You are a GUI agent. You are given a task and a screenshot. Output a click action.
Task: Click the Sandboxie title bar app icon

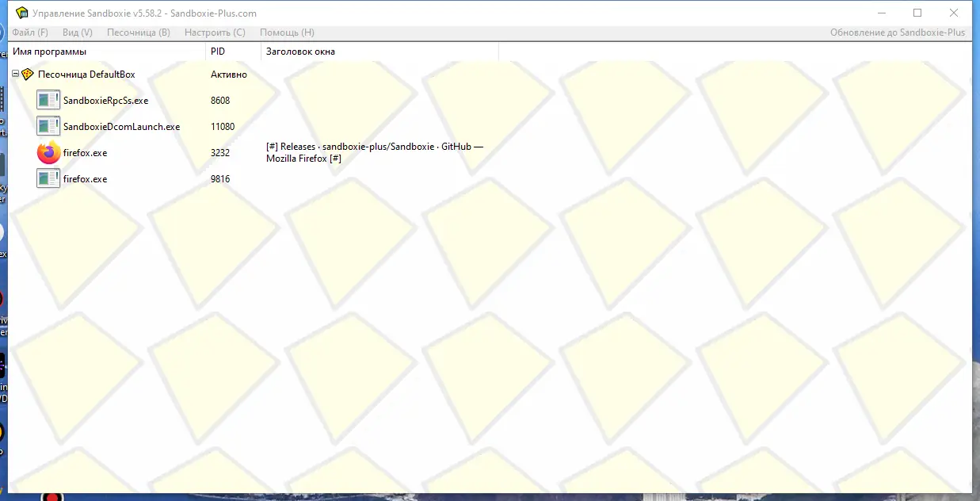[x=21, y=13]
